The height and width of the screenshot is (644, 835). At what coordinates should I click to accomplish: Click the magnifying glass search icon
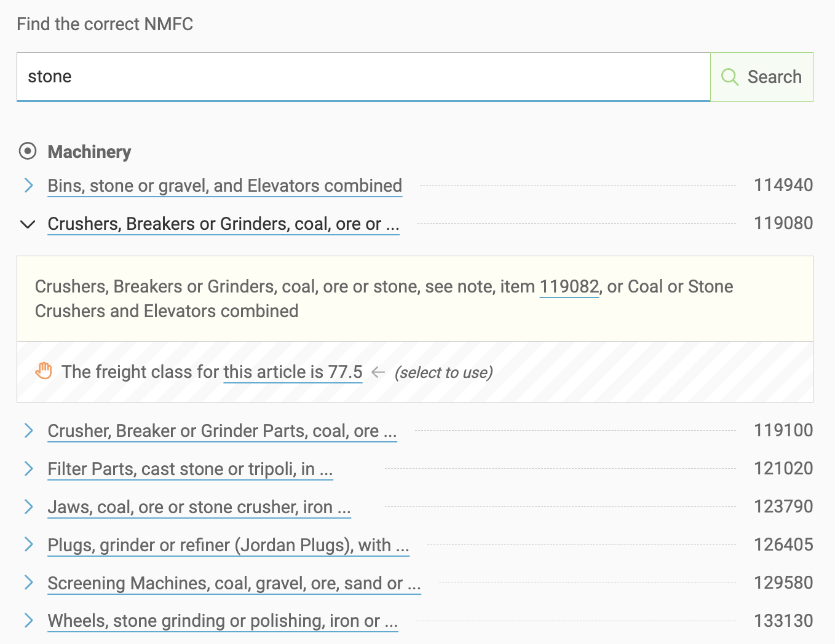point(730,77)
